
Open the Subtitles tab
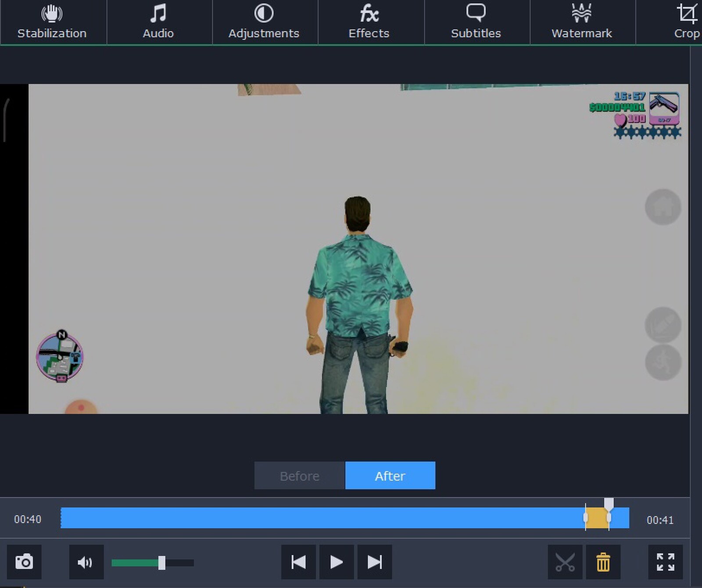pyautogui.click(x=476, y=22)
